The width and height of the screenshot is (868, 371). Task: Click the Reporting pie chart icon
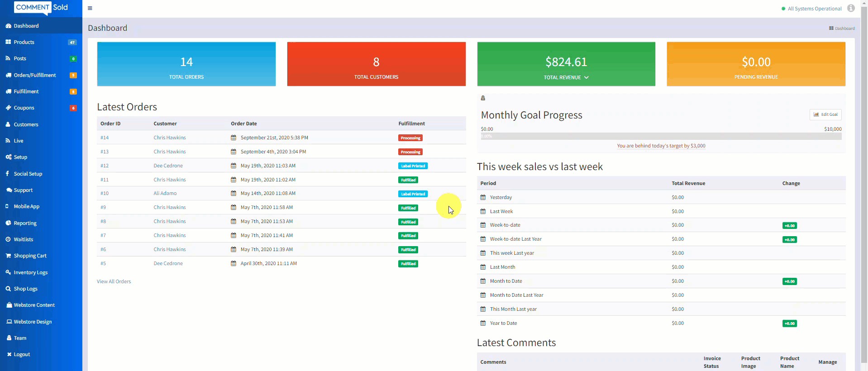pyautogui.click(x=8, y=223)
